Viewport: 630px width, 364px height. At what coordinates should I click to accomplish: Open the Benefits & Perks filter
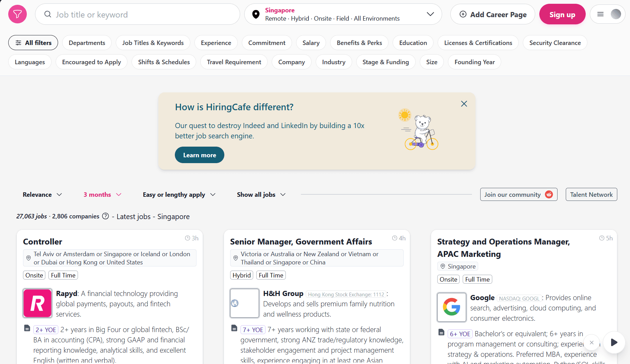coord(359,43)
